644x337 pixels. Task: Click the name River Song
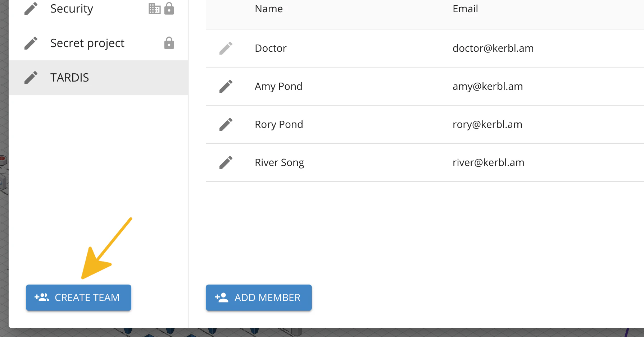click(279, 162)
